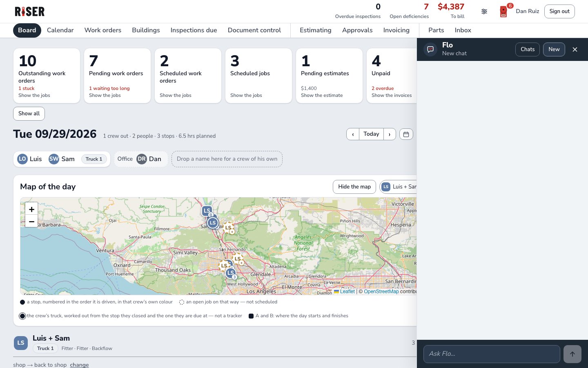Switch to Work orders tab
The height and width of the screenshot is (368, 588).
coord(103,30)
